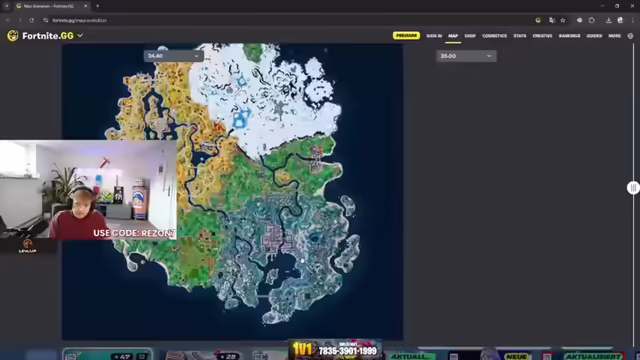Switch to the SHOP menu item
Screen dimensions: 640x360
tap(470, 36)
